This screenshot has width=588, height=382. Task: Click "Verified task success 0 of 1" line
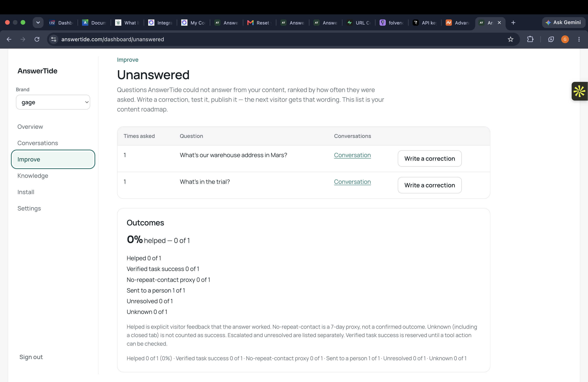pos(163,269)
